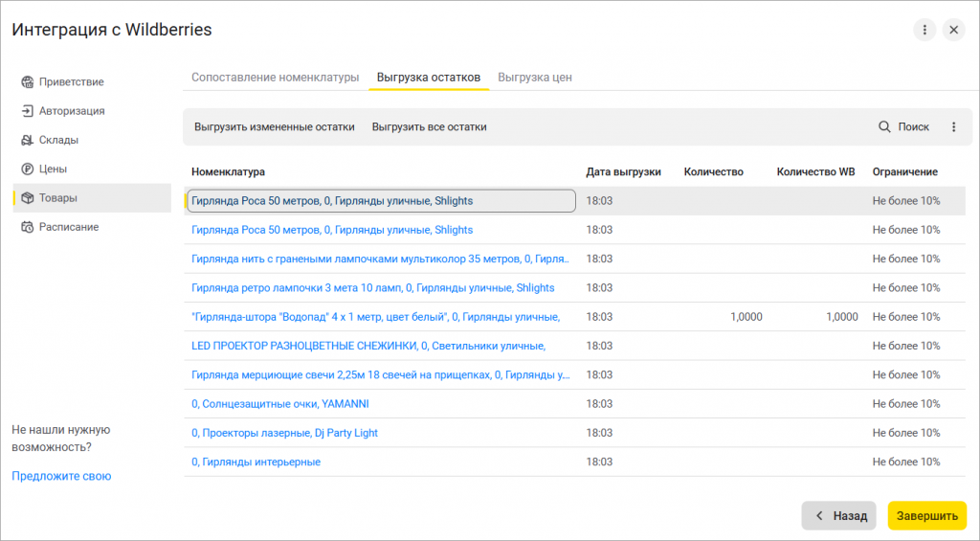Close the Wildberries integration window
This screenshot has width=980, height=541.
pos(954,30)
